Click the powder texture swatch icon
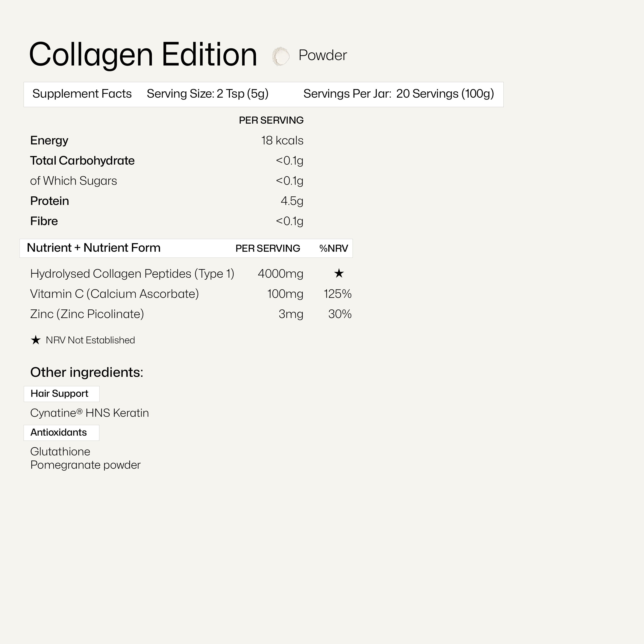The image size is (644, 644). coord(280,56)
